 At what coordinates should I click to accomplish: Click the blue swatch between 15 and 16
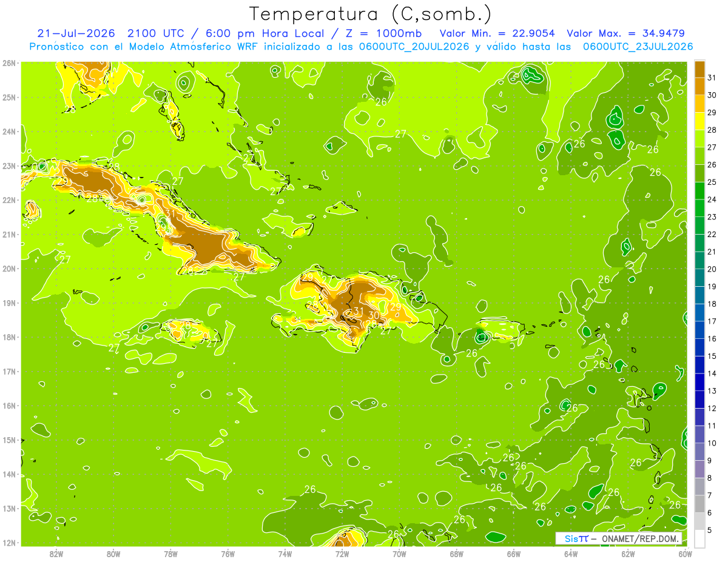click(x=699, y=347)
